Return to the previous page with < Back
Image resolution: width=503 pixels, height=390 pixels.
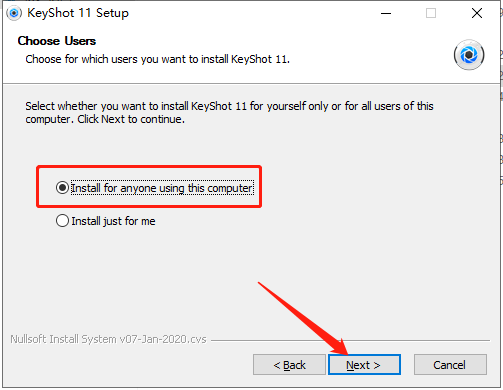coord(289,365)
